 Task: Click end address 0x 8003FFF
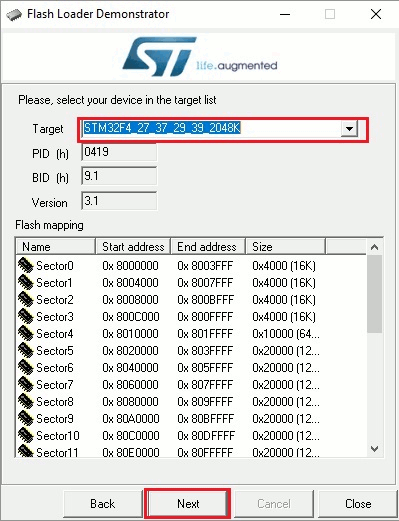click(x=205, y=266)
